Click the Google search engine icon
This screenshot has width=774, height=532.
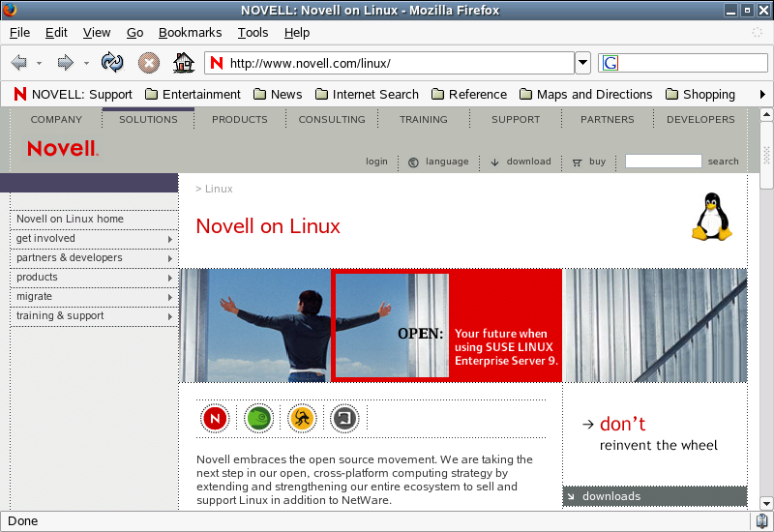(x=610, y=63)
